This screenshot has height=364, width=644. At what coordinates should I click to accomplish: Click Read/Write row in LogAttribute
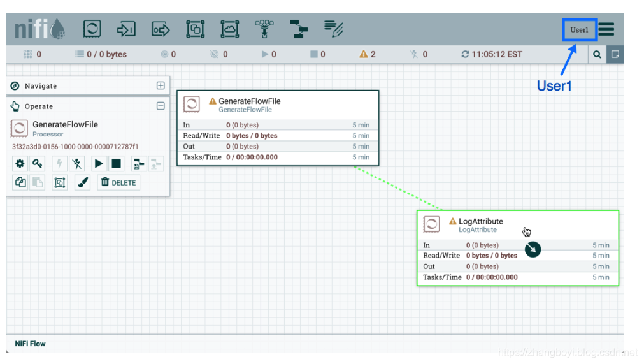coord(517,255)
